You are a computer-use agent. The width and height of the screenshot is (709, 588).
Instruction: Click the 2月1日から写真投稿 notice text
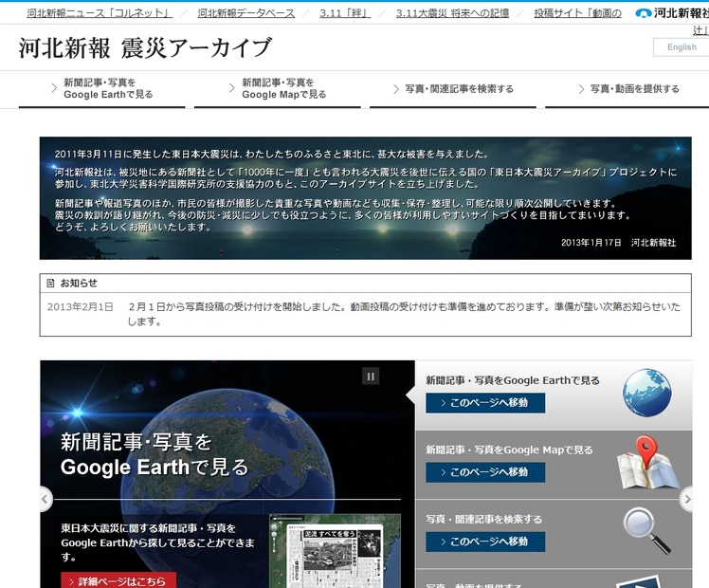tap(404, 314)
